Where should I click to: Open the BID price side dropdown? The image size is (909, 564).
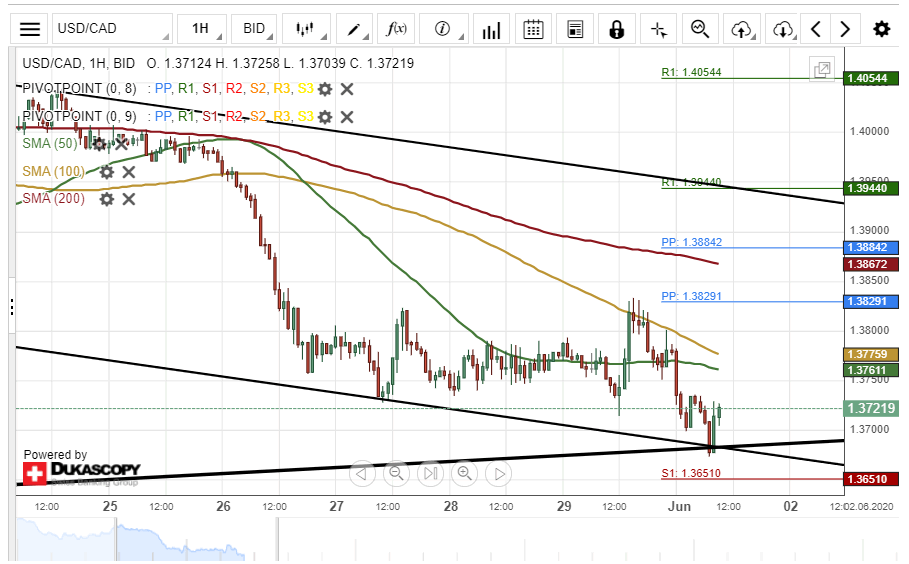click(254, 29)
